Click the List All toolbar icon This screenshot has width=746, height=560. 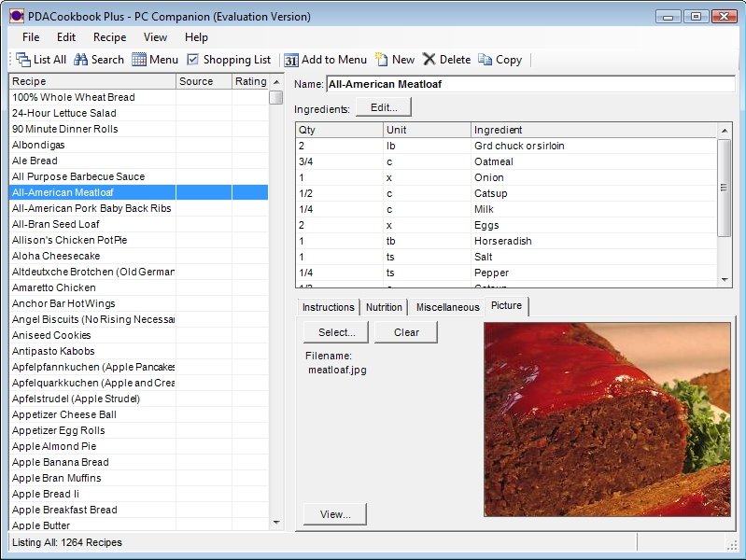coord(23,60)
